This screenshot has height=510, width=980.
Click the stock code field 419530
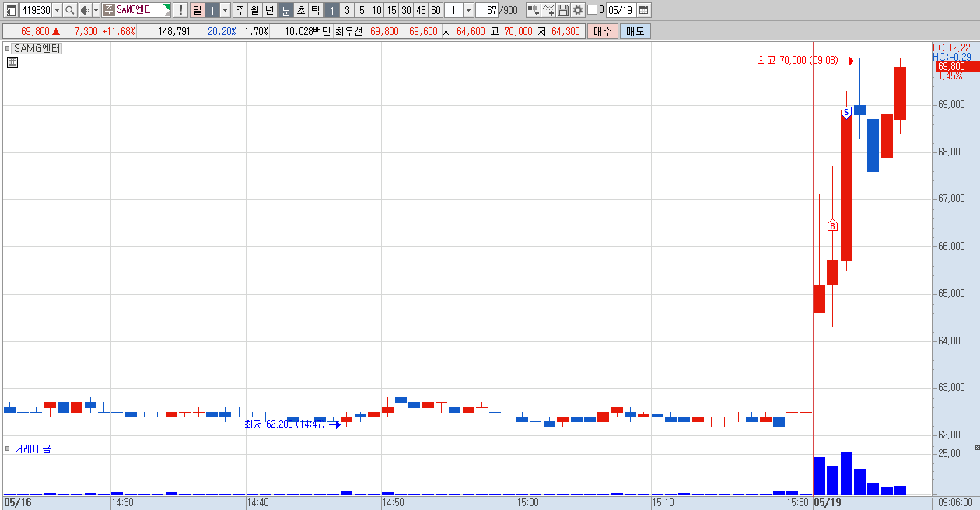click(x=35, y=10)
